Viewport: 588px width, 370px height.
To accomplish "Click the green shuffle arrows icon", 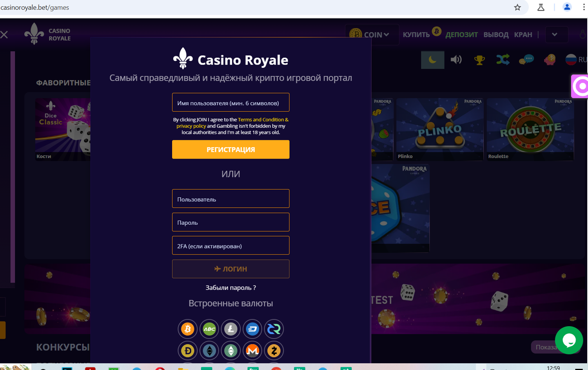I will (x=503, y=60).
